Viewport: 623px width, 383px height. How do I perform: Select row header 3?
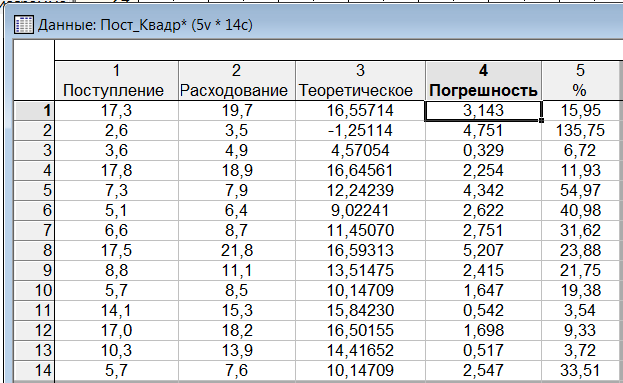tap(34, 151)
